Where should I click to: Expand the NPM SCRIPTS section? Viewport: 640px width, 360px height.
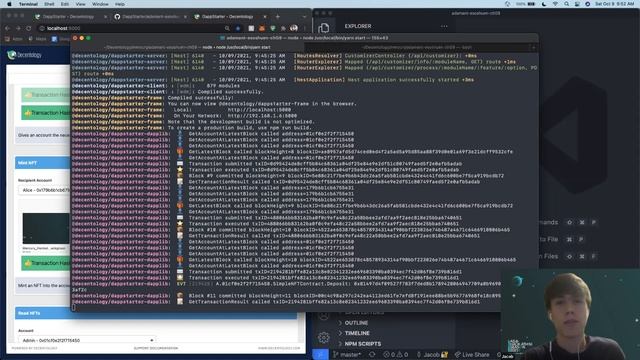362,344
